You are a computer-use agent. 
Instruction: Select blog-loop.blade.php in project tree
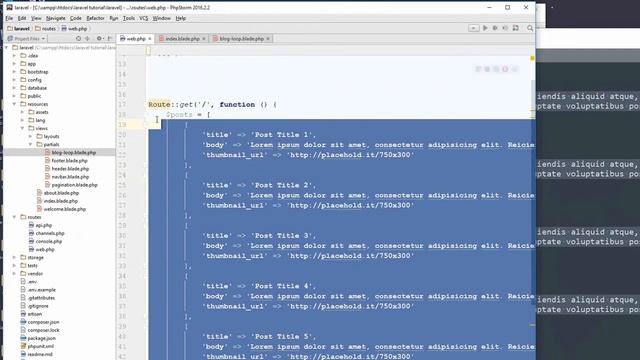[73, 152]
